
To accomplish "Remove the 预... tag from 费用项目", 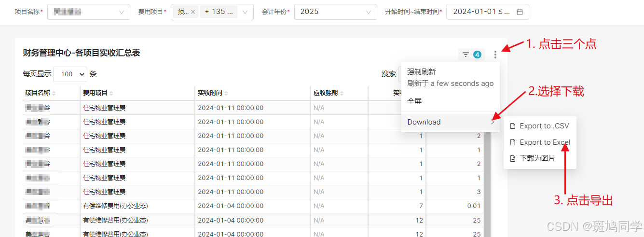I will pos(193,12).
